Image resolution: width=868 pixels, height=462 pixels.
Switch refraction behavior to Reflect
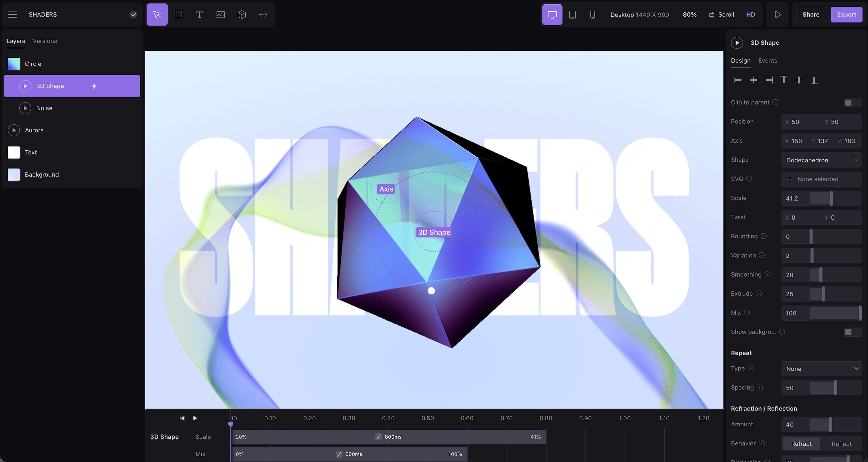(x=841, y=443)
